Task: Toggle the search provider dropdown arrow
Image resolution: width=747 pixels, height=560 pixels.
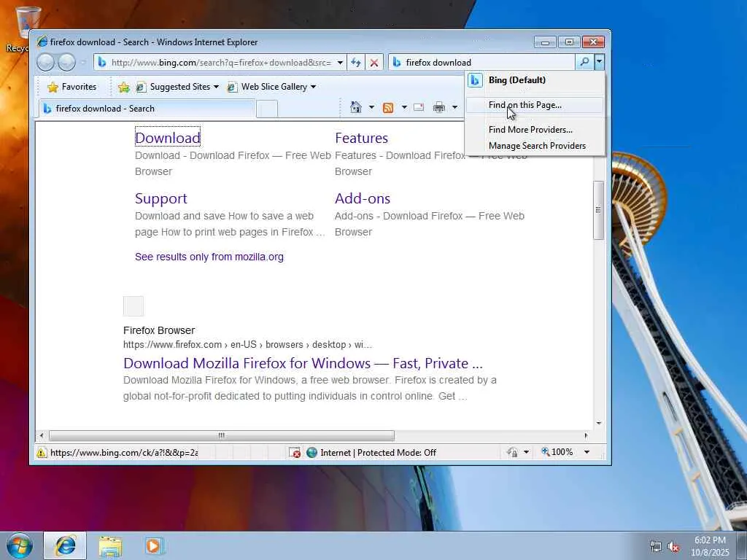Action: coord(600,62)
